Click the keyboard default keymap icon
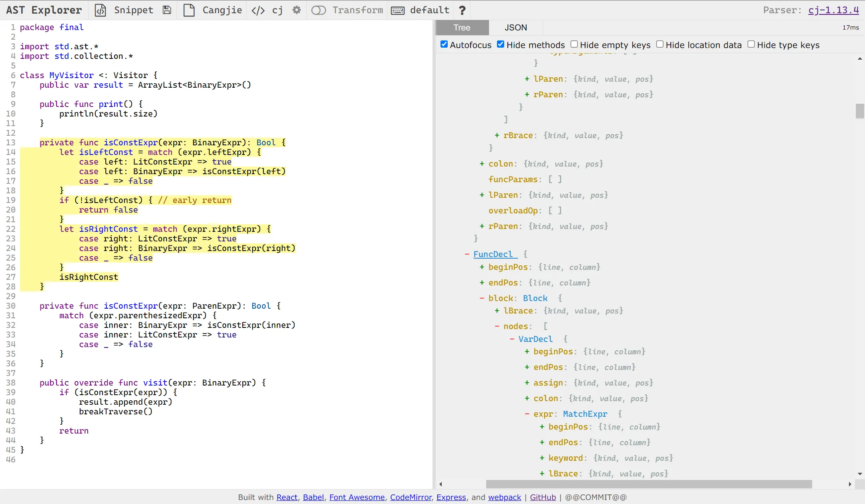865x504 pixels. pyautogui.click(x=397, y=10)
